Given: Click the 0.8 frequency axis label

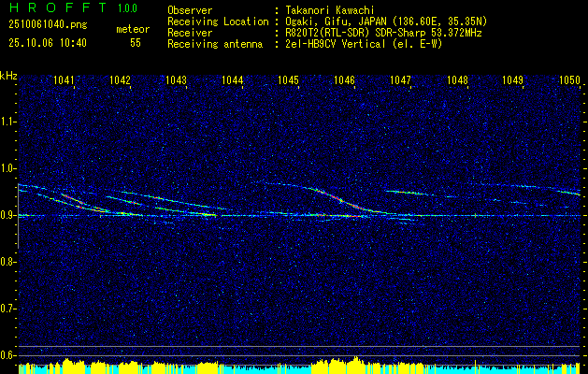Looking at the screenshot, I should [8, 262].
